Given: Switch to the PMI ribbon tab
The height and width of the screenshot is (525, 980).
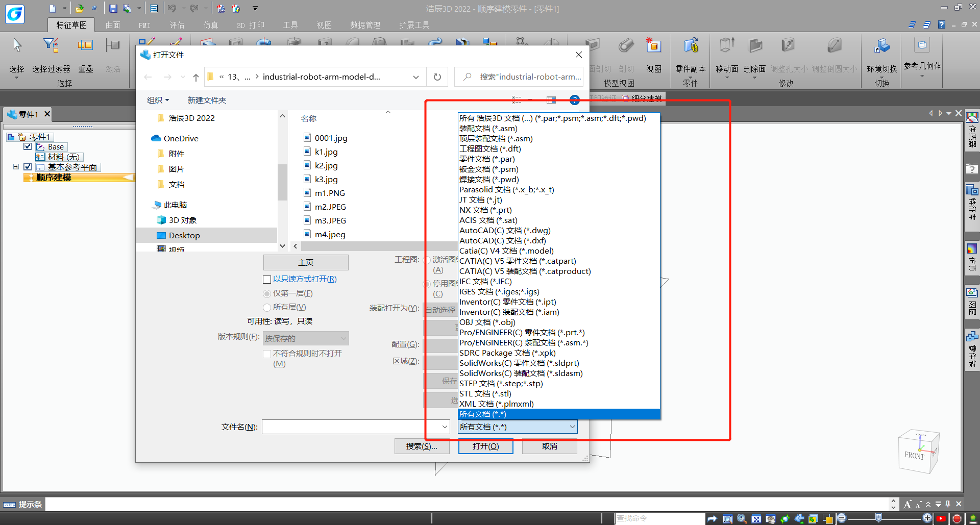Looking at the screenshot, I should point(144,25).
